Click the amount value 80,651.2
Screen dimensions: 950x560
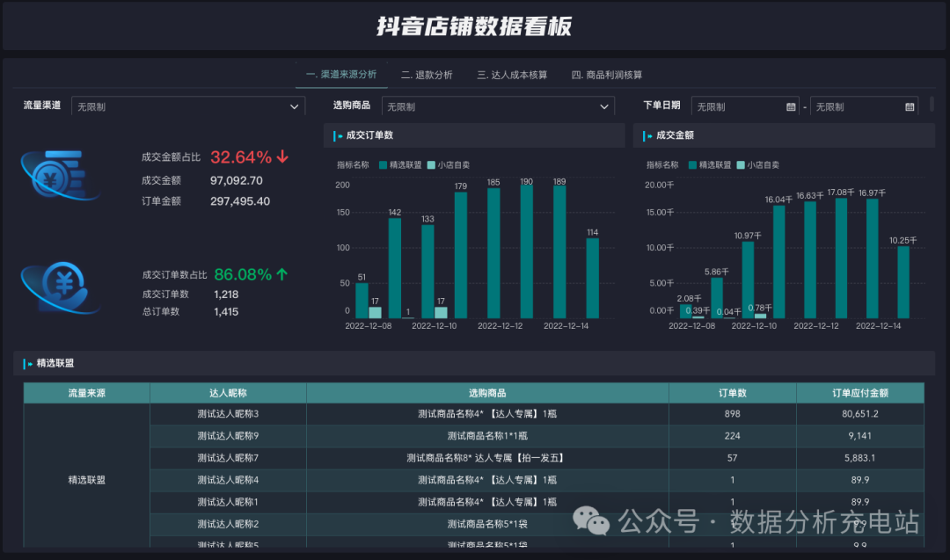[x=859, y=414]
